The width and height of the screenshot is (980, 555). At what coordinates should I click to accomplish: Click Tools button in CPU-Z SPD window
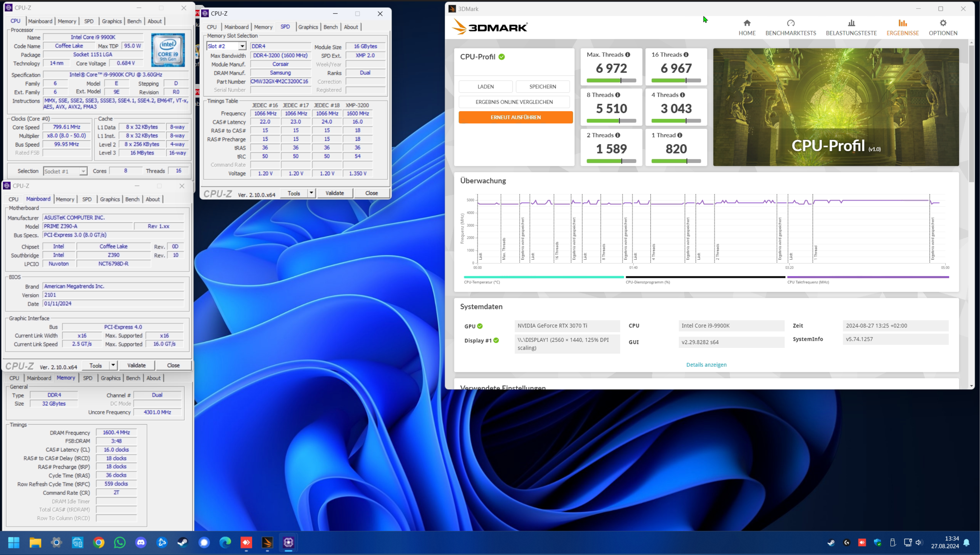click(x=294, y=193)
